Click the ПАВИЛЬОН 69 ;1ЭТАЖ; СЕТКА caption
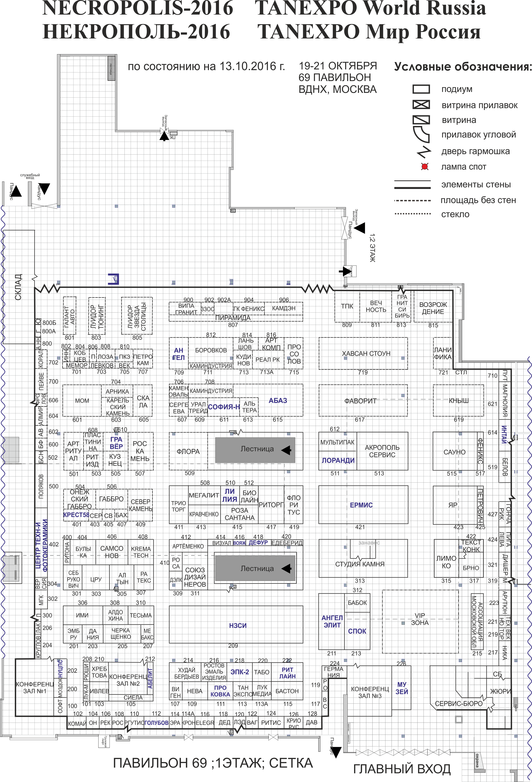Viewport: 532px width, 782px height. (x=213, y=763)
